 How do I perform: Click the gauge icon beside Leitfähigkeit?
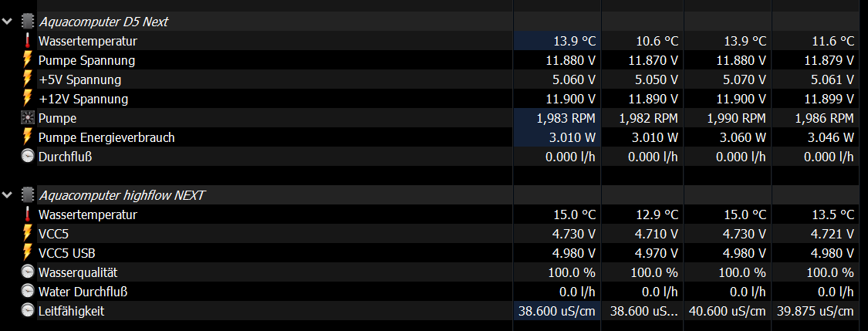[27, 311]
